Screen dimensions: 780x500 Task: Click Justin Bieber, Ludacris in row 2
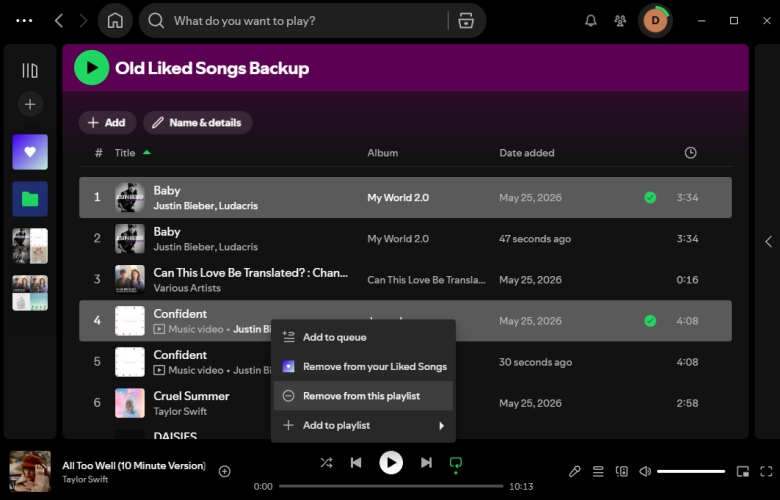pos(205,247)
